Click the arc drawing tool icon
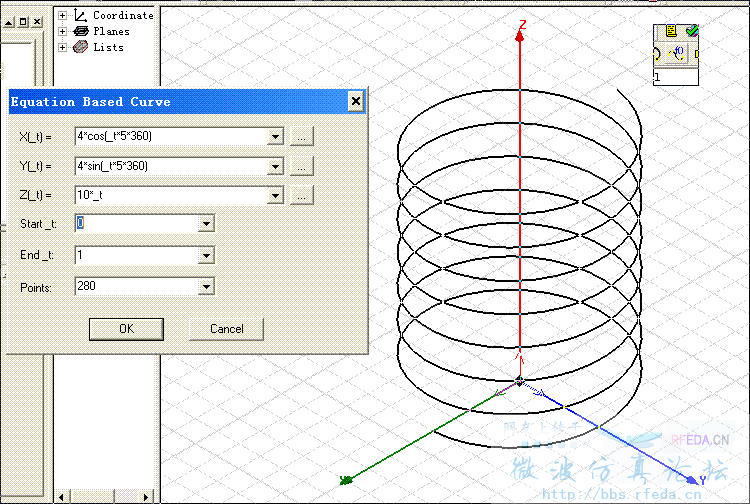The image size is (750, 504). (657, 54)
